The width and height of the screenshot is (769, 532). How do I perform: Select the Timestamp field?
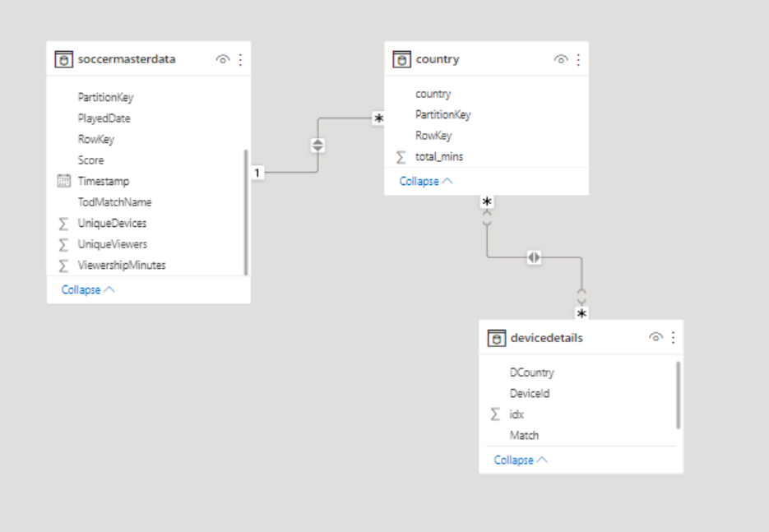tap(104, 181)
